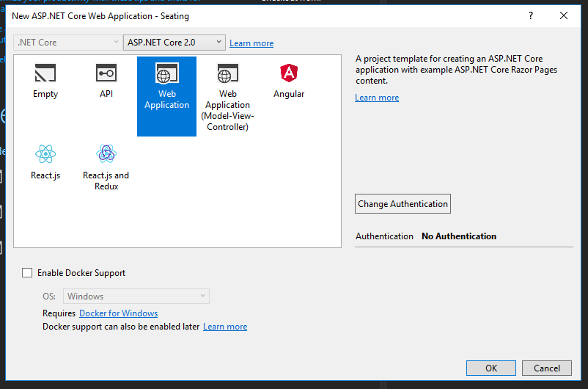Choose the React.js template icon
Viewport: 588px width, 389px height.
45,154
